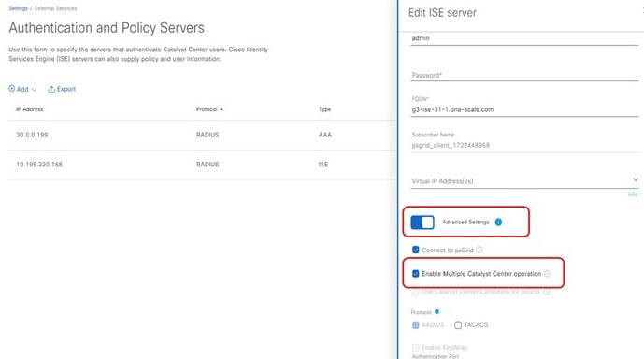Screen dimensions: 644x359
Task: Click Subscriber Name field pxgrid_client_1722448969
Action: (524, 145)
